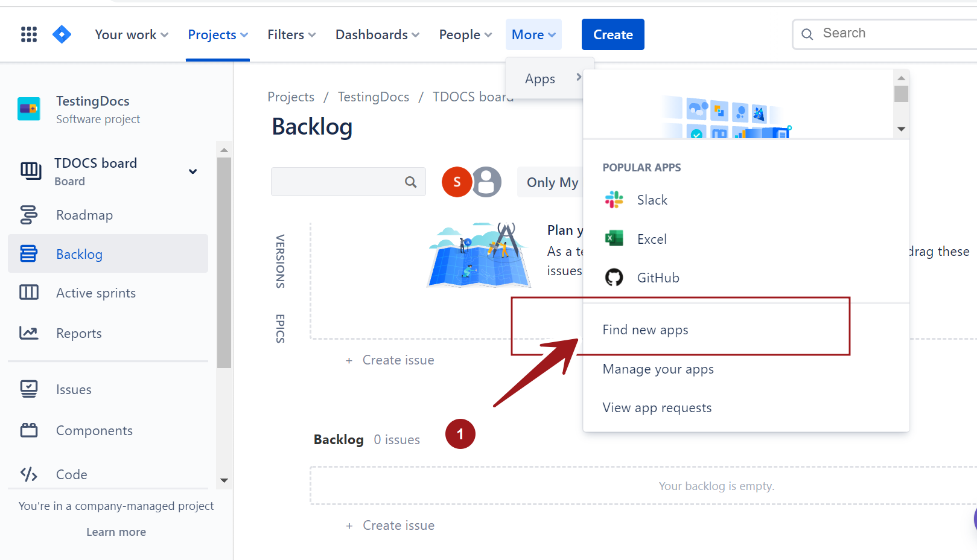Select Backlog in the sidebar

coord(79,254)
